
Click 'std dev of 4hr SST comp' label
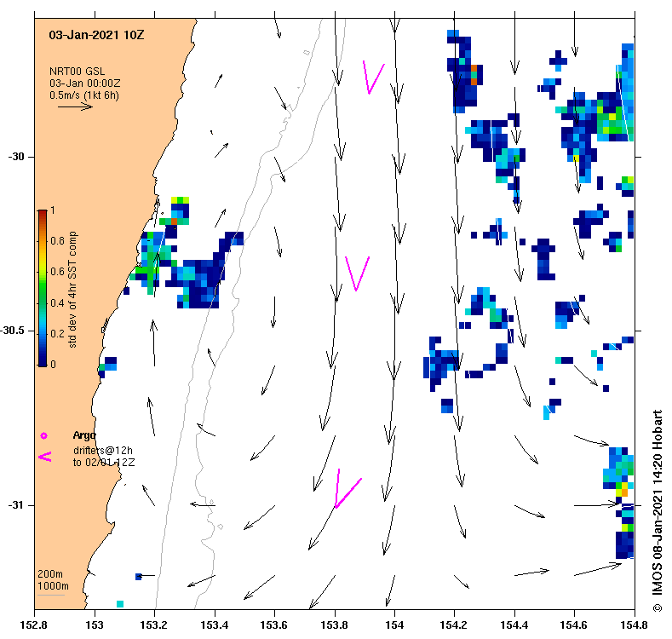click(73, 290)
